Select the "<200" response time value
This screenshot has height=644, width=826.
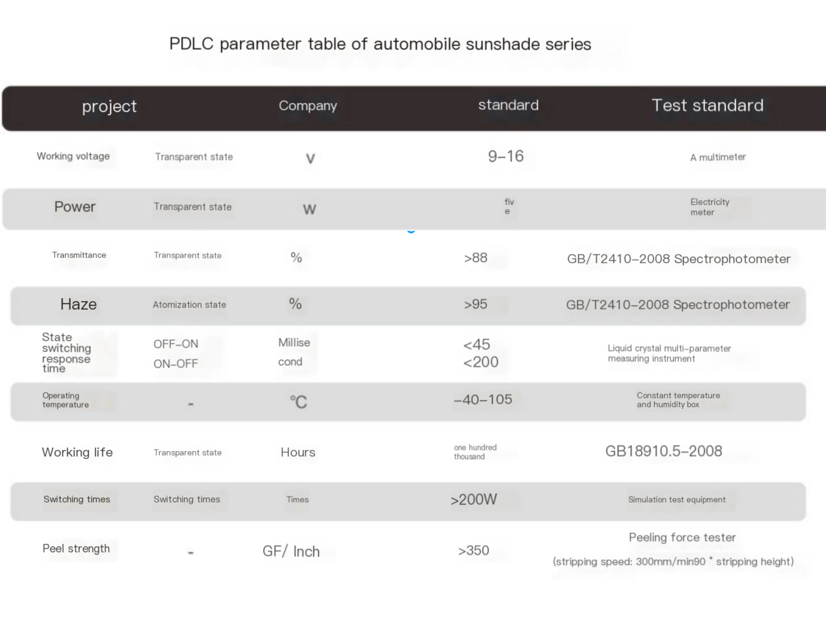point(480,362)
